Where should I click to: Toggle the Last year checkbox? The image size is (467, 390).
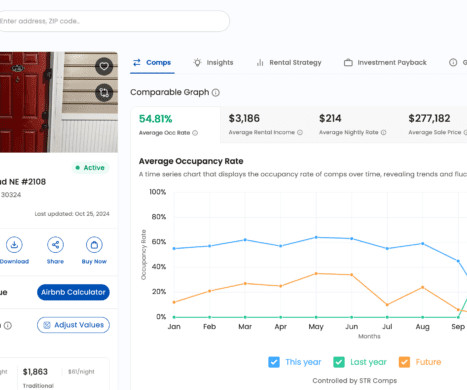339,362
